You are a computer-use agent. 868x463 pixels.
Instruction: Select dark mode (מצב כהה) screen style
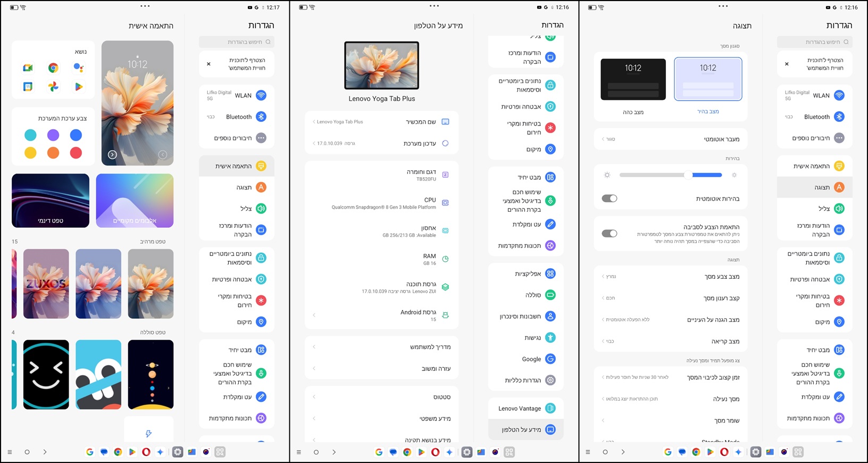click(633, 80)
